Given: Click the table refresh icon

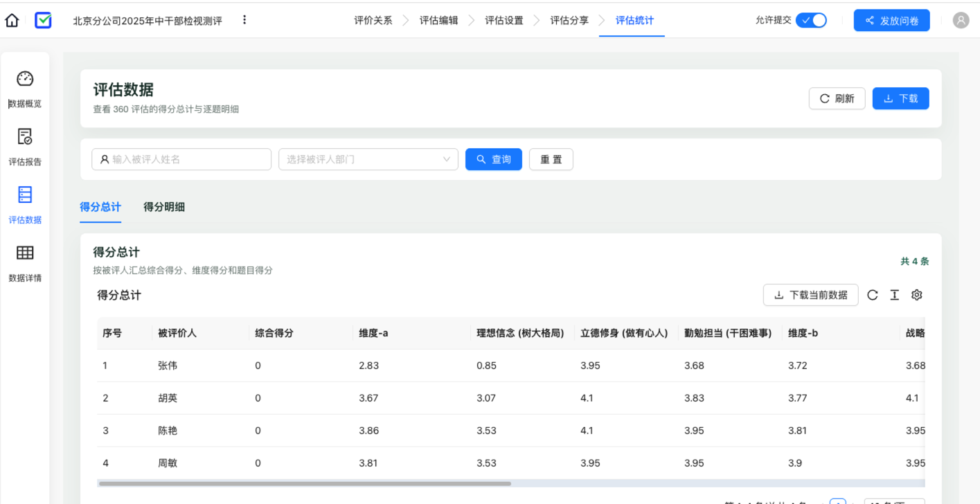Looking at the screenshot, I should coord(873,295).
